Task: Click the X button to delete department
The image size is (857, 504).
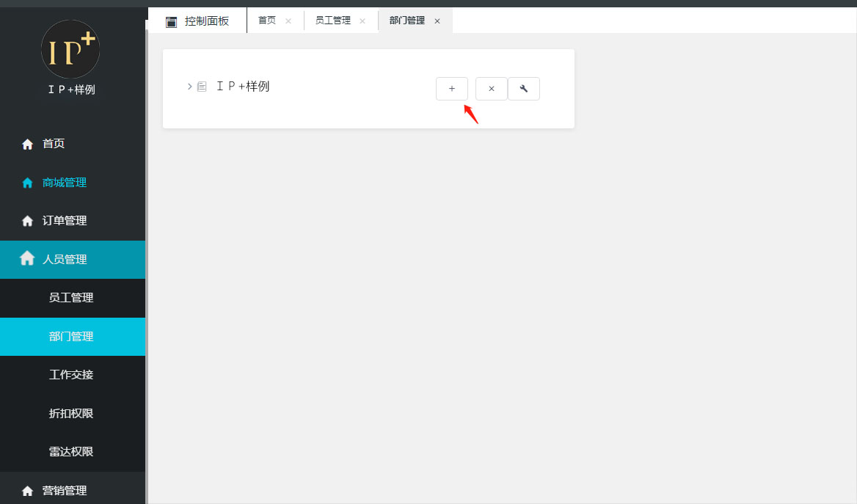Action: coord(491,89)
